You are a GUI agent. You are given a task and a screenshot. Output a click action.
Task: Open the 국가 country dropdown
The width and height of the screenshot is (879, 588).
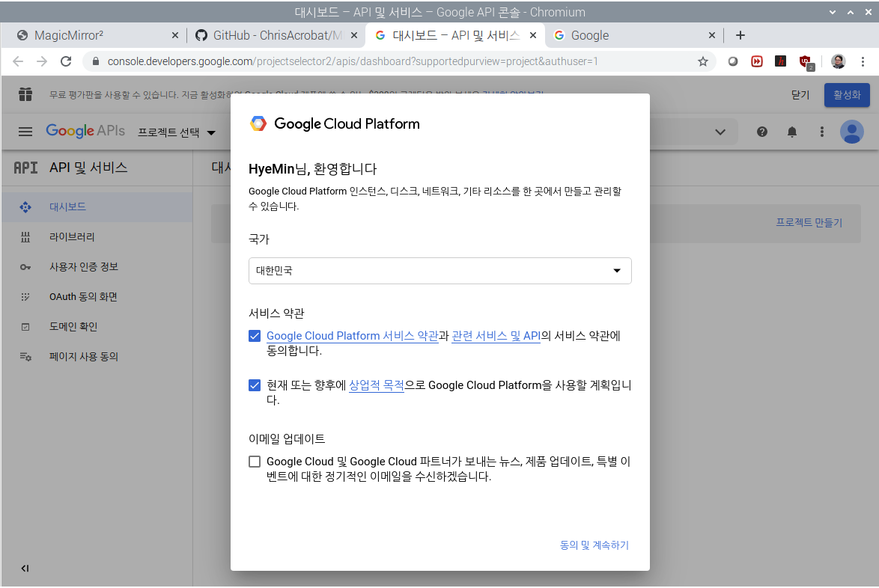440,271
